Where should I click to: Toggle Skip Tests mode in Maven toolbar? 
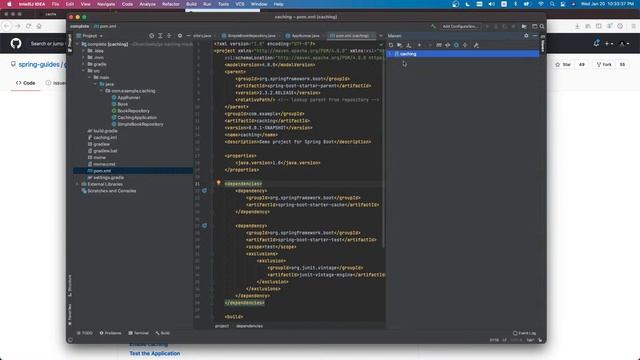point(456,45)
